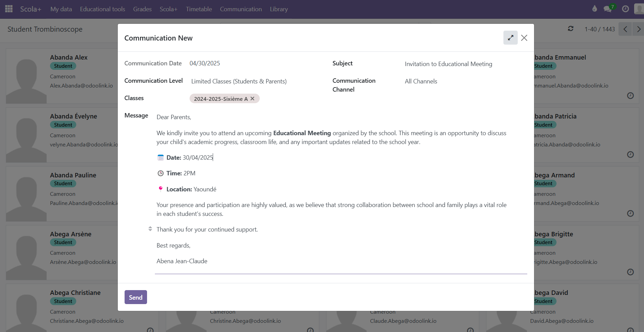Viewport: 644px width, 332px height.
Task: Open the apps grid menu icon
Action: tap(9, 9)
